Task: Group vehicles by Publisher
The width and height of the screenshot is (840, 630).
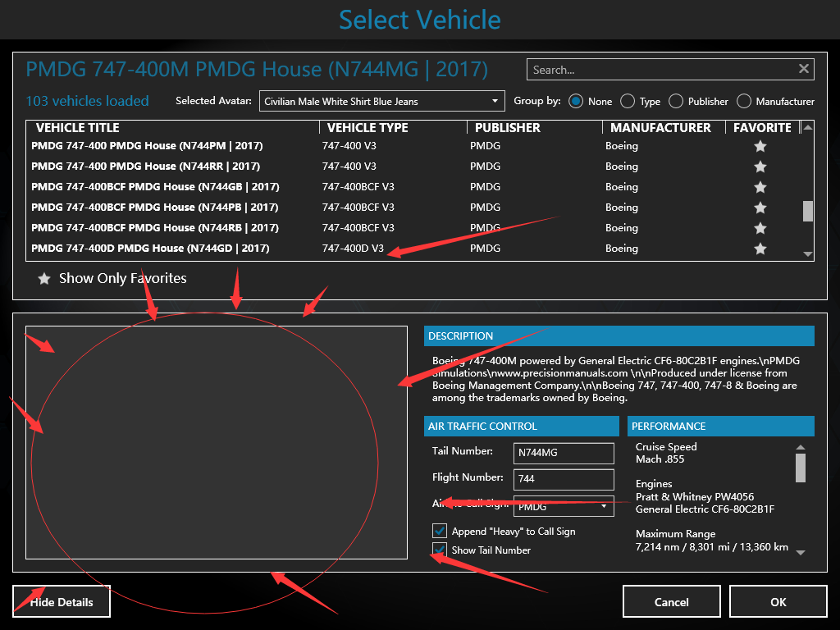Action: click(x=676, y=101)
